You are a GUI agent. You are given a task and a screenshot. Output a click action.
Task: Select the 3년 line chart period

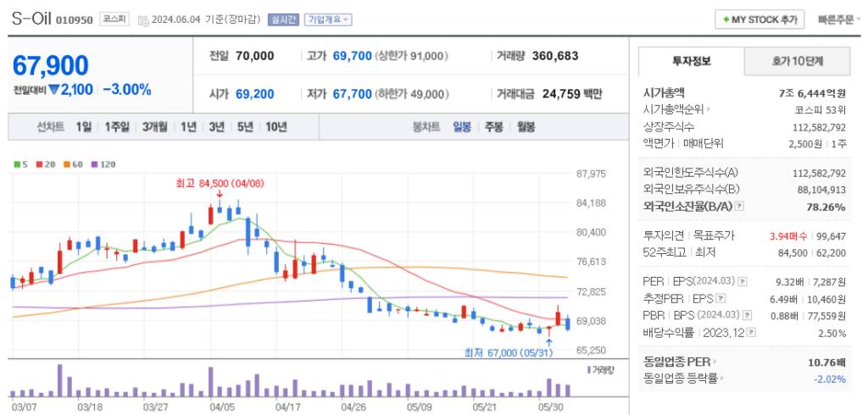point(216,127)
